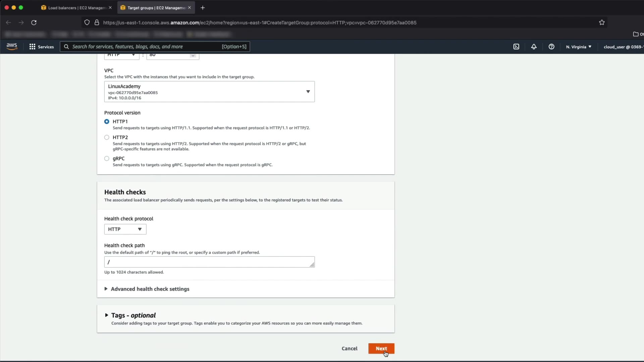Click the orange Next button
Image resolution: width=644 pixels, height=362 pixels.
coord(381,349)
